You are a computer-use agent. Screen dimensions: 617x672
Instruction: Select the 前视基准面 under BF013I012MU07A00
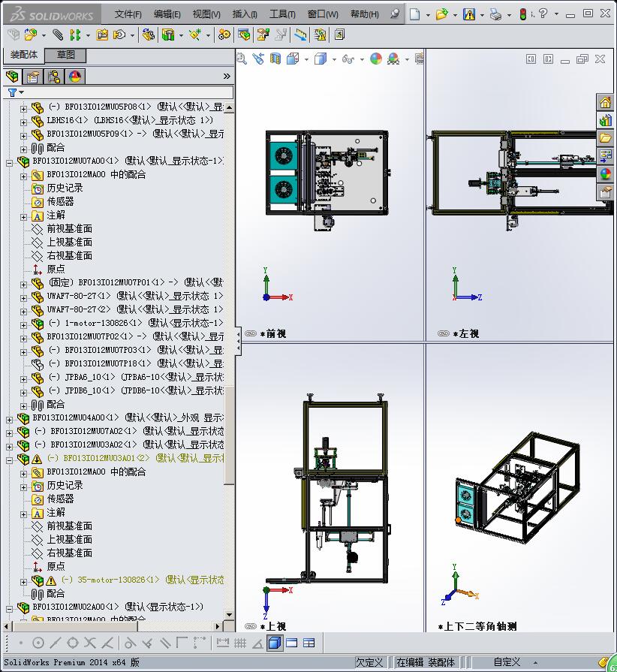[x=69, y=228]
